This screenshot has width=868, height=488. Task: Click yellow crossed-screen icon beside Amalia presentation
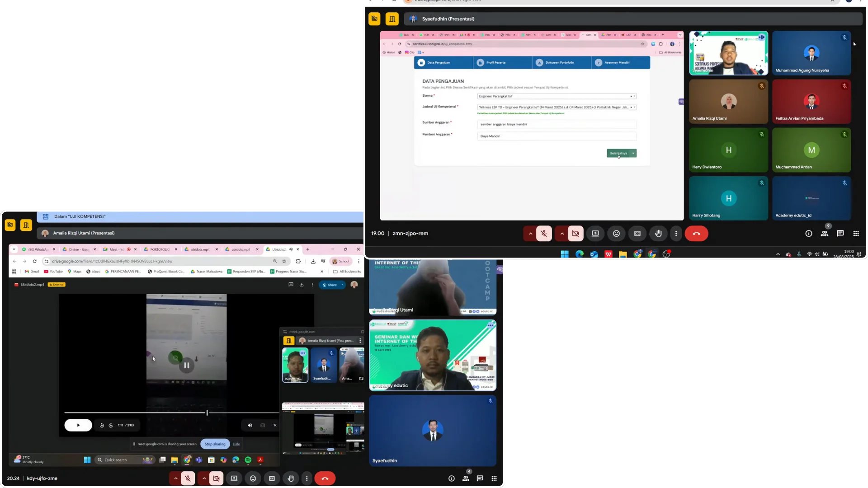pos(10,225)
